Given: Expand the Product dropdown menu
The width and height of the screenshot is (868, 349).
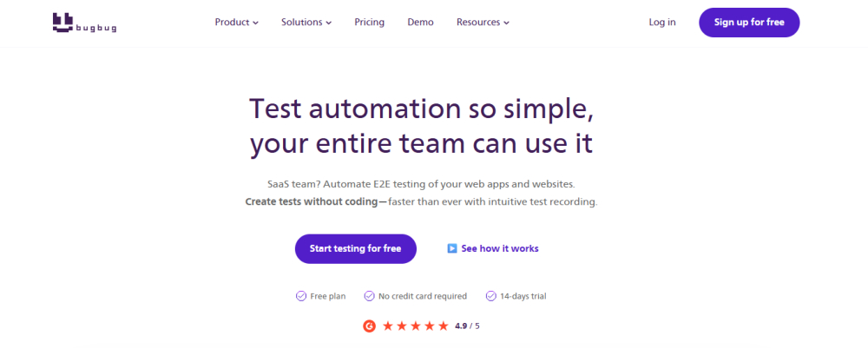Looking at the screenshot, I should click(x=237, y=23).
